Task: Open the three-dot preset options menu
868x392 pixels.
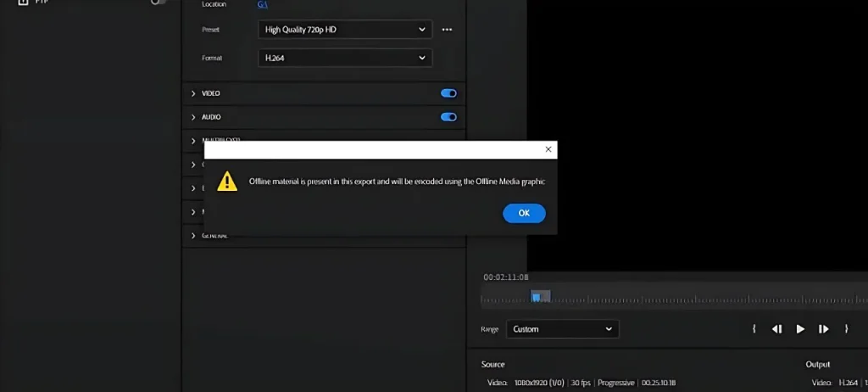Action: coord(447,30)
